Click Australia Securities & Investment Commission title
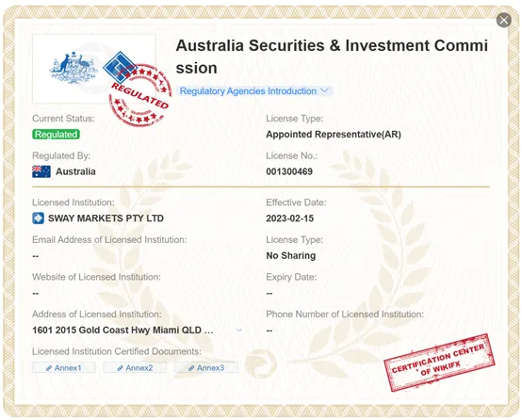The height and width of the screenshot is (420, 522). pyautogui.click(x=332, y=57)
